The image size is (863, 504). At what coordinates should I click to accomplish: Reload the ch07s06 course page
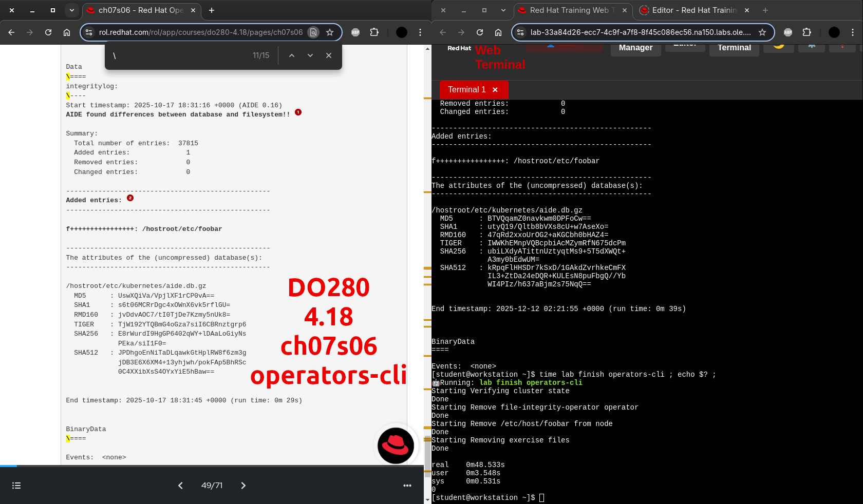(48, 32)
